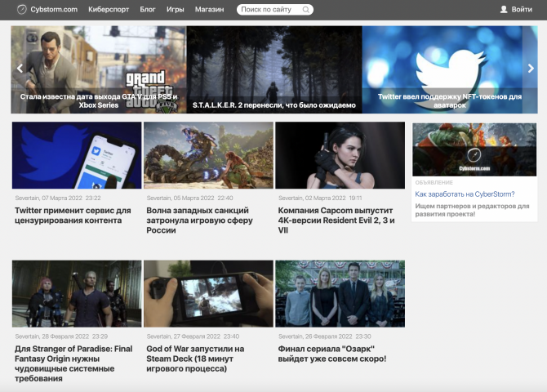Image resolution: width=547 pixels, height=392 pixels.
Task: Open 'Компания Capcom выпустит 4K-версии' title
Action: [x=336, y=220]
